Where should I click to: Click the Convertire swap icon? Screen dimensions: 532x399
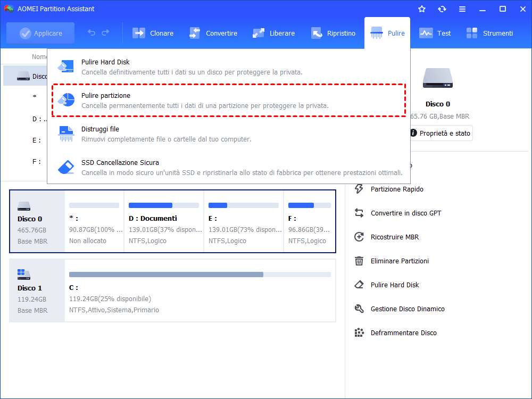tap(195, 33)
